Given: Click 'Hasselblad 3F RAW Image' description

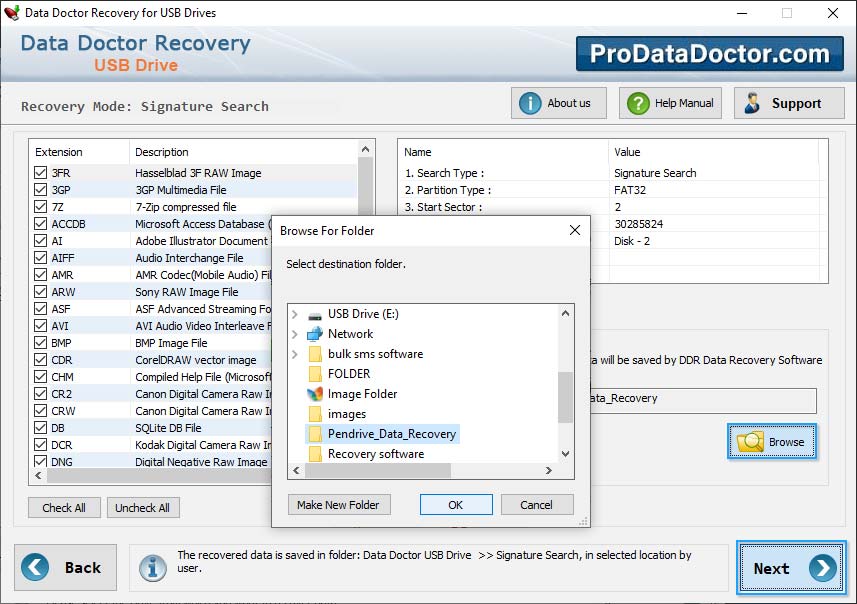Looking at the screenshot, I should pyautogui.click(x=198, y=173).
